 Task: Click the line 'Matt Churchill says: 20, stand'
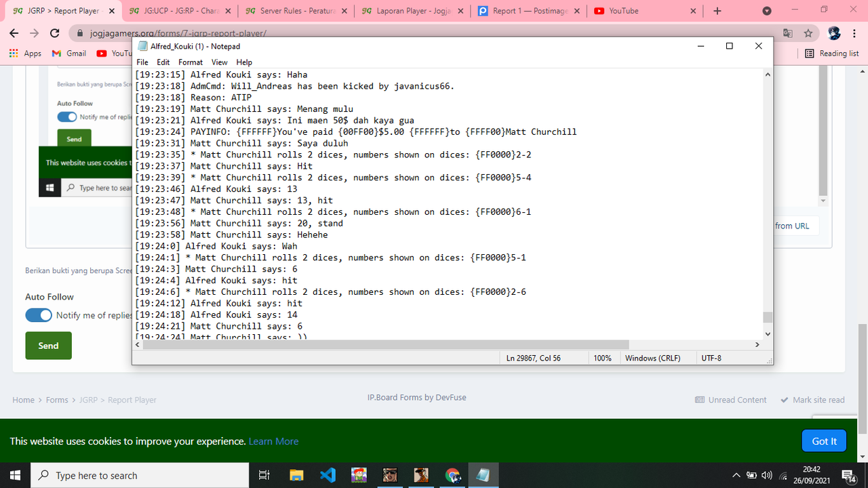[x=239, y=223]
